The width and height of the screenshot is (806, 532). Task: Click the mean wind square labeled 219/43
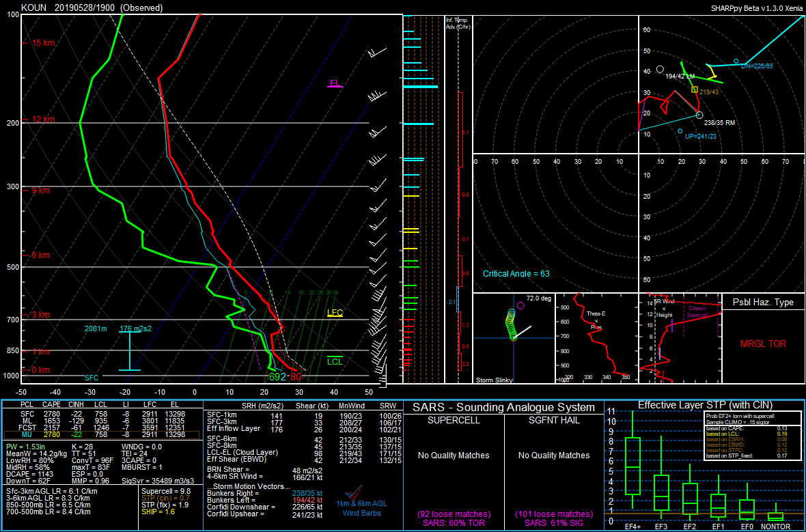pyautogui.click(x=695, y=89)
